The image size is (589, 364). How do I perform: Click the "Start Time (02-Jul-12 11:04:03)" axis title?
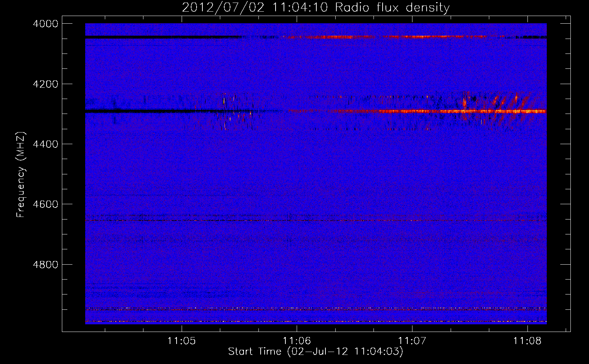coord(316,352)
